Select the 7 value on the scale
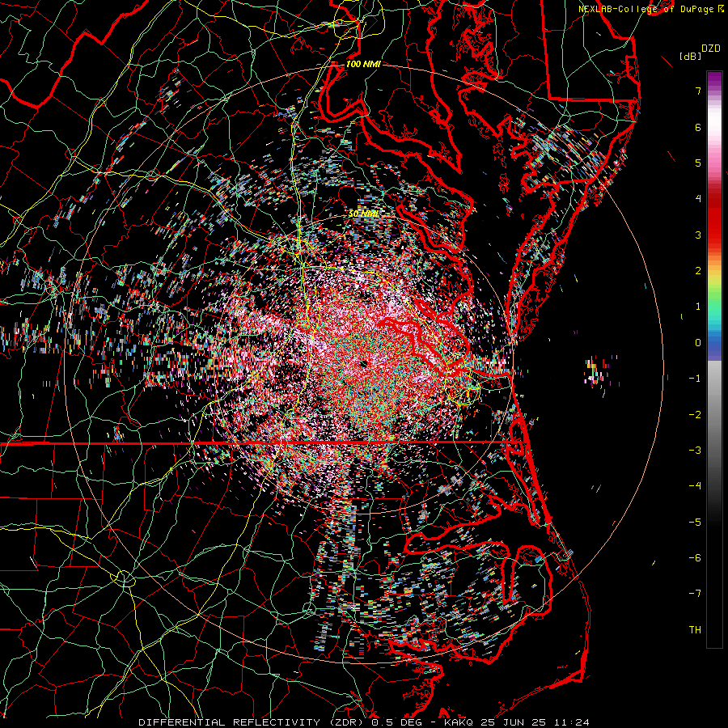 tap(698, 91)
